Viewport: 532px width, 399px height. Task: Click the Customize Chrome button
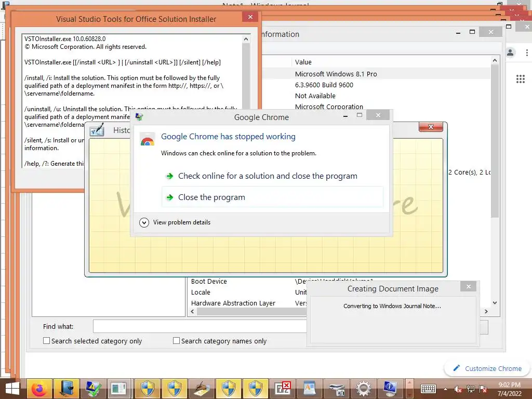click(x=487, y=368)
